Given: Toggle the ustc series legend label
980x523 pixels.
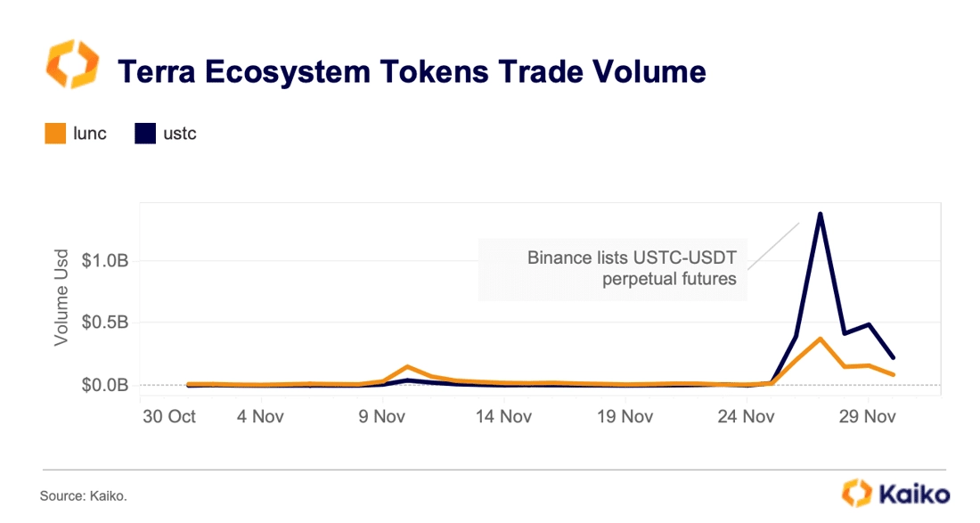Looking at the screenshot, I should [180, 134].
